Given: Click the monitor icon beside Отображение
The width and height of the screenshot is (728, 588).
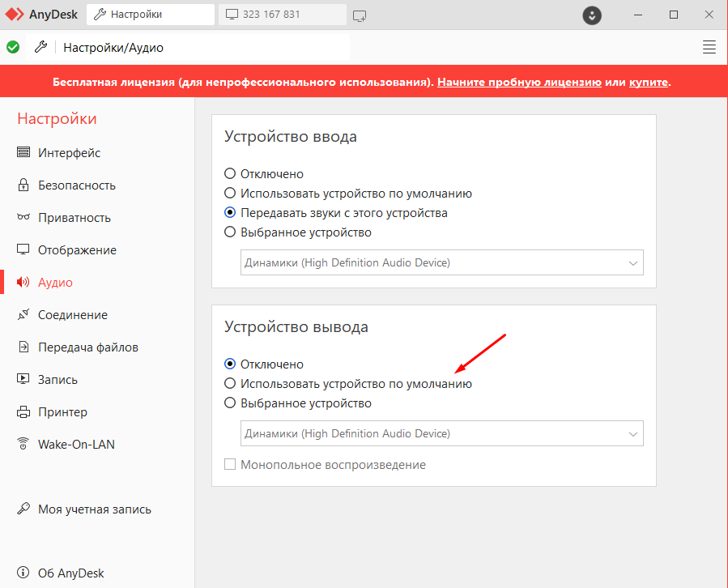Looking at the screenshot, I should click(x=23, y=249).
